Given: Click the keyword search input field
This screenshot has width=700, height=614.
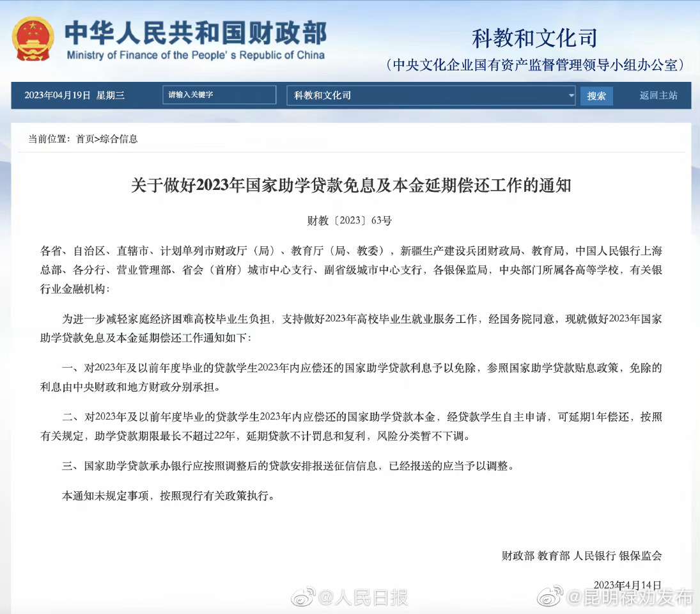Looking at the screenshot, I should pyautogui.click(x=219, y=95).
